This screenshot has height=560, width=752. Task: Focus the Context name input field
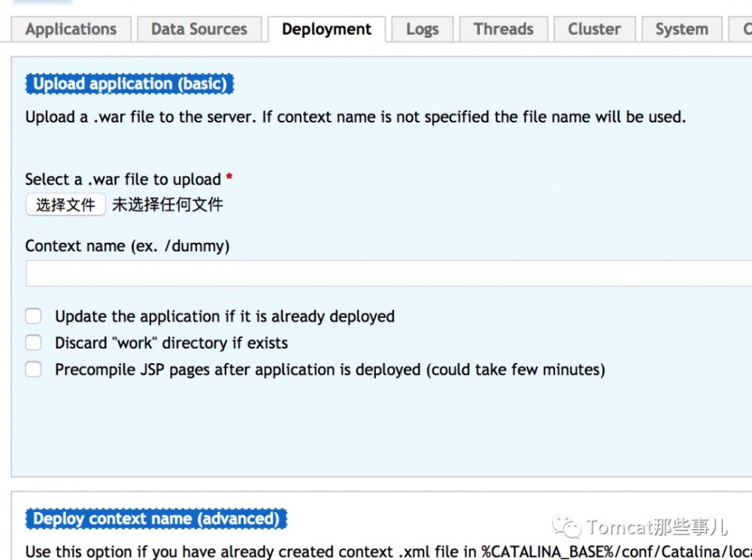tap(387, 273)
